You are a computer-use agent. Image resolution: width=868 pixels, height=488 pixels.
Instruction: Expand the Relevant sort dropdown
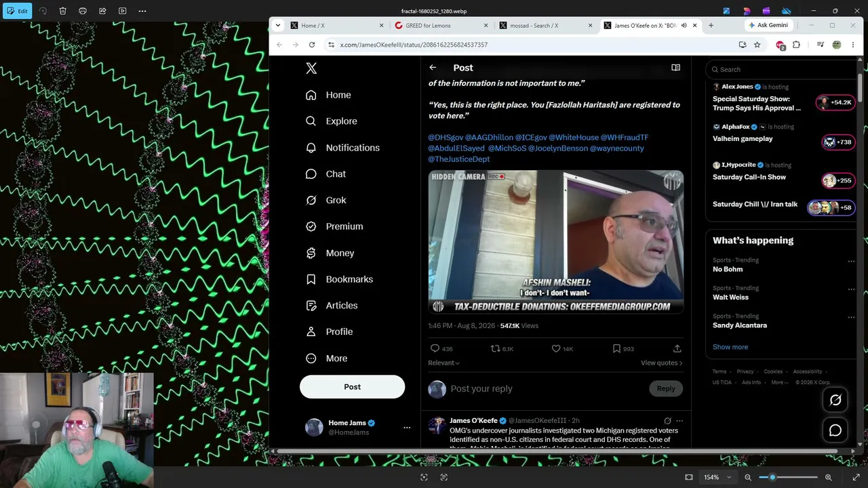(443, 363)
